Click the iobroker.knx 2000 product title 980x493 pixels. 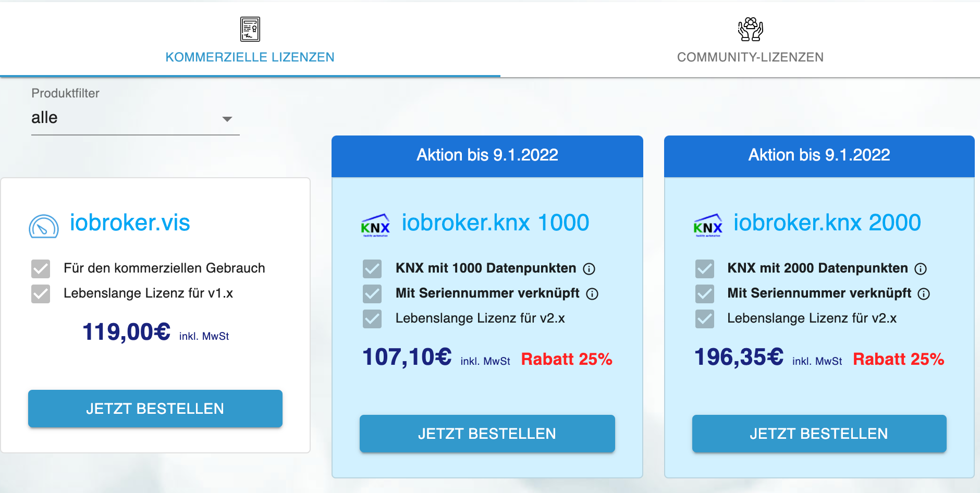click(827, 223)
